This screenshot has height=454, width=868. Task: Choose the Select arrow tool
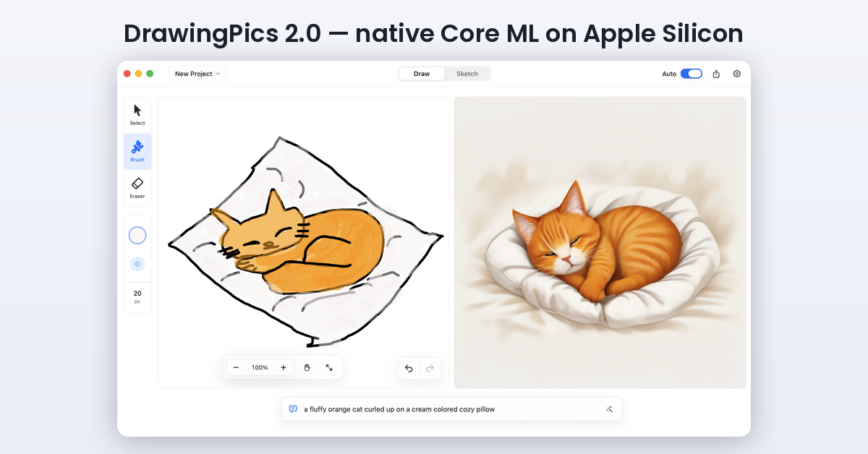[137, 114]
